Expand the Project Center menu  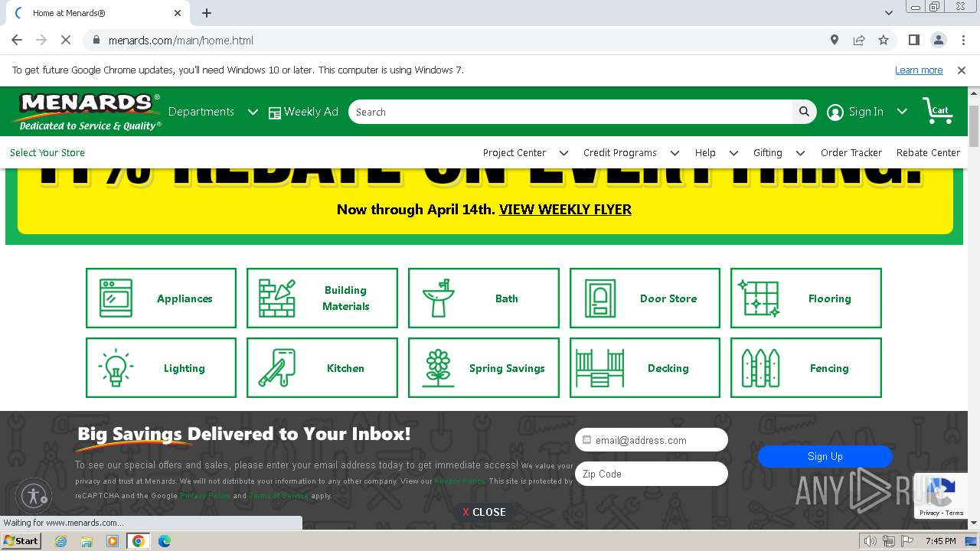pyautogui.click(x=525, y=152)
